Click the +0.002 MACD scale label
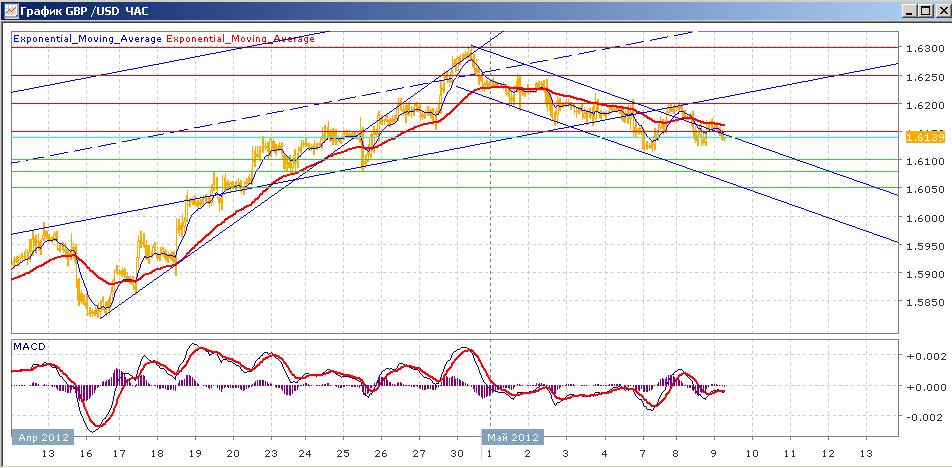Image resolution: width=952 pixels, height=468 pixels. pyautogui.click(x=924, y=356)
